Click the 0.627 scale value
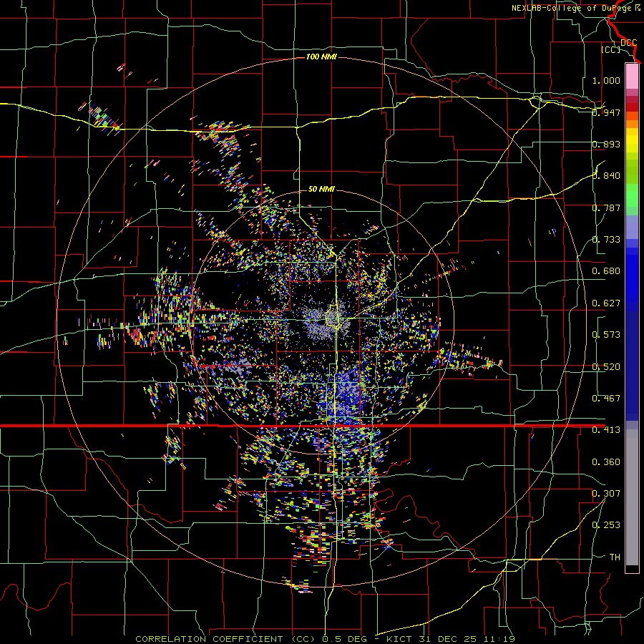The width and height of the screenshot is (644, 644). pyautogui.click(x=606, y=303)
